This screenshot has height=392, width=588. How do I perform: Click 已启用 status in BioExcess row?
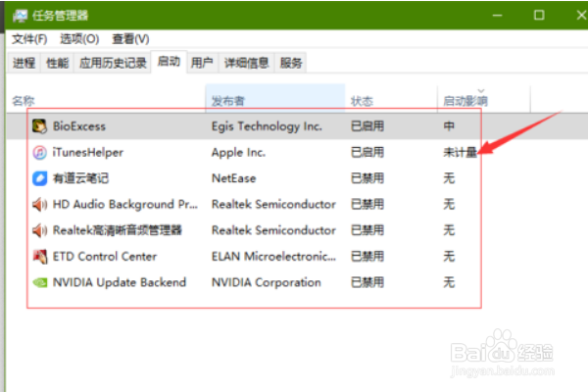tap(367, 126)
